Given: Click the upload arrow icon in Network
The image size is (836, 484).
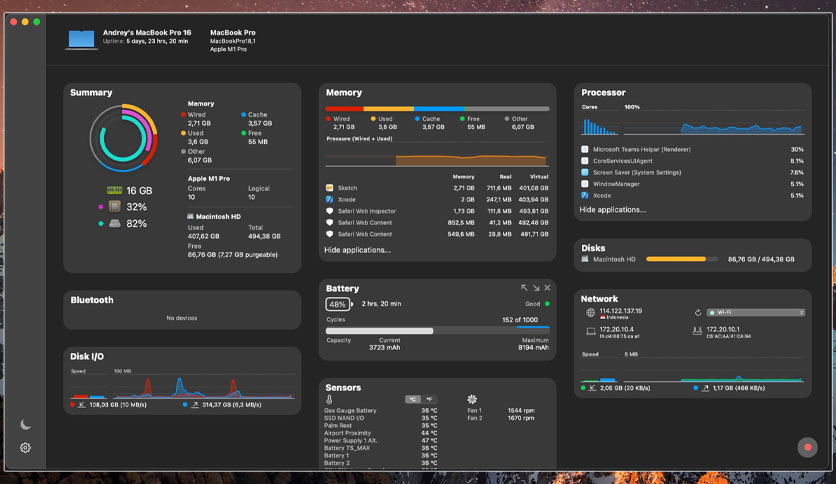Looking at the screenshot, I should (x=705, y=388).
